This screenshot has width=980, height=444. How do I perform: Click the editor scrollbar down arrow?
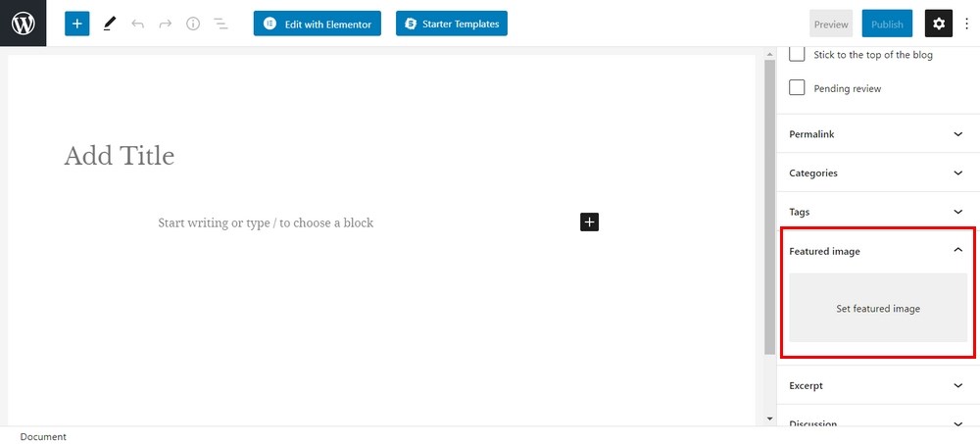click(769, 419)
